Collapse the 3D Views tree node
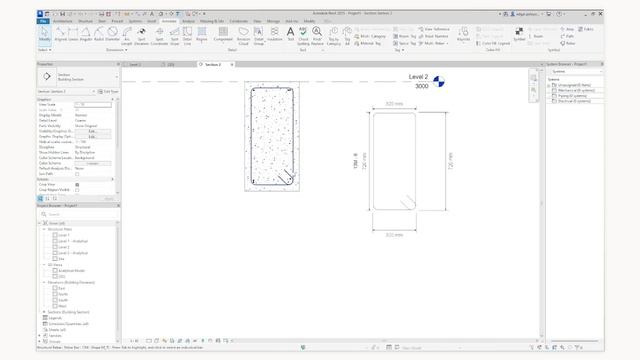 click(x=44, y=265)
